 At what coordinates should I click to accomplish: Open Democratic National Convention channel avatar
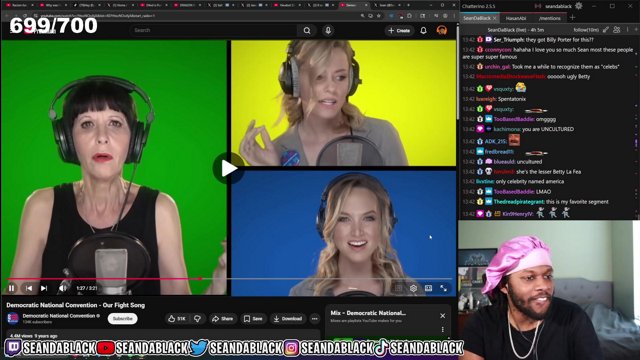point(13,318)
